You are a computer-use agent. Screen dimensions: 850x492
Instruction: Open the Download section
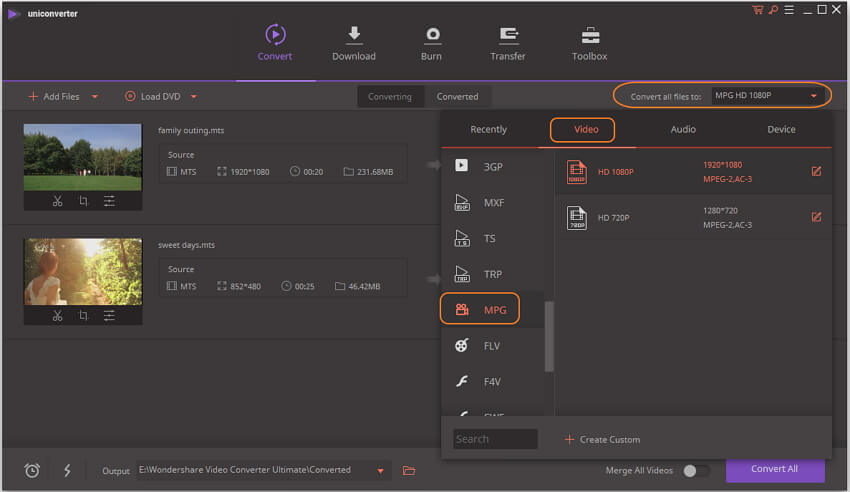pyautogui.click(x=353, y=43)
